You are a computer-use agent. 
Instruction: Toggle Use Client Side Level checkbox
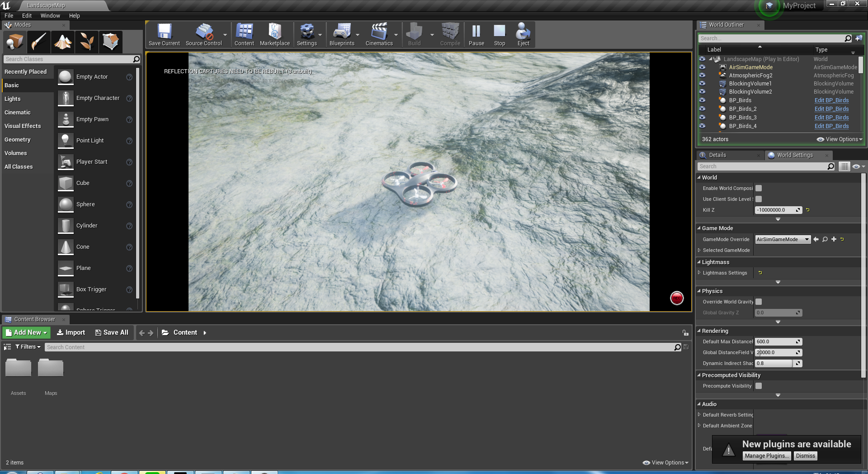point(759,199)
